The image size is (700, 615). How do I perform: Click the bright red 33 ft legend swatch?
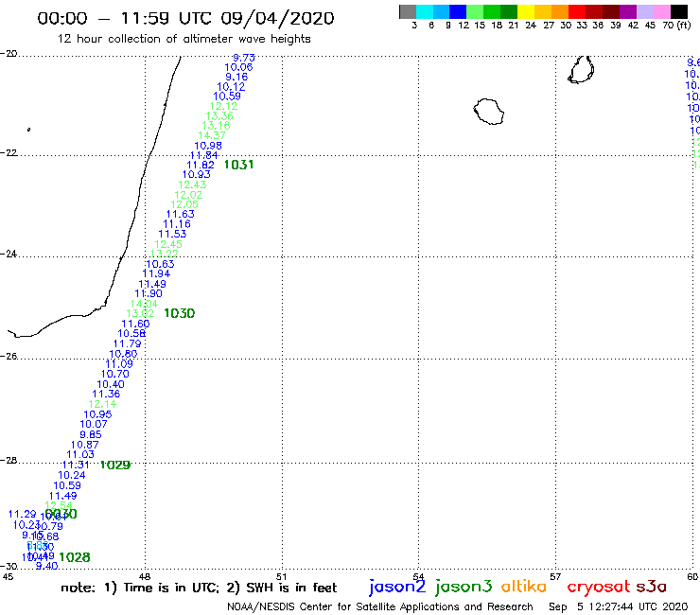[577, 11]
